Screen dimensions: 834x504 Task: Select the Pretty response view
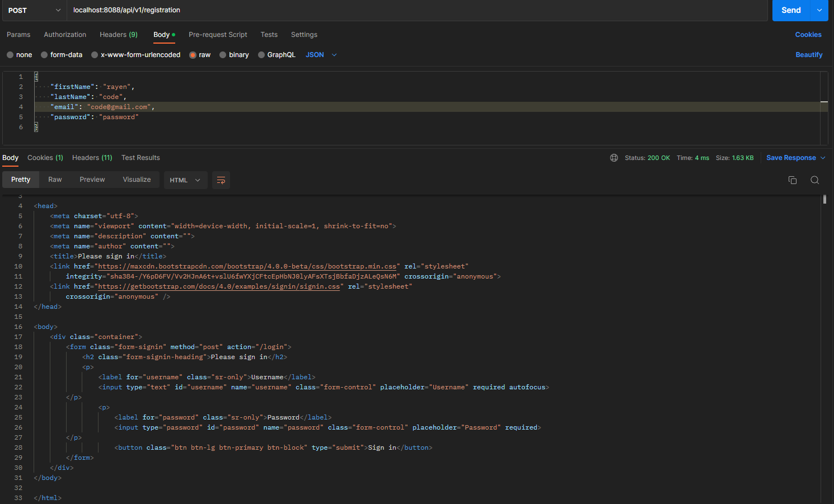point(21,180)
